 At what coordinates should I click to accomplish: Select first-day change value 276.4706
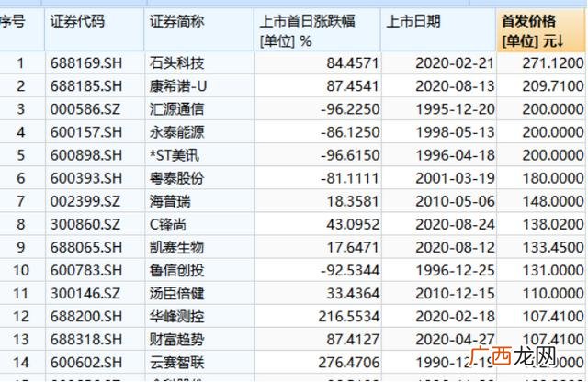[349, 363]
